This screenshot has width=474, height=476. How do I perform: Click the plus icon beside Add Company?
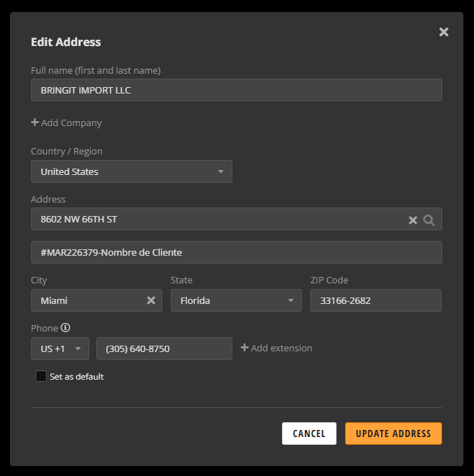[35, 122]
